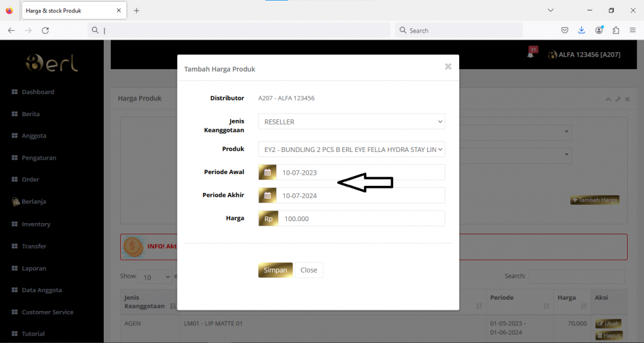644x343 pixels.
Task: Open the Firefox extensions puzzle icon
Action: [616, 30]
